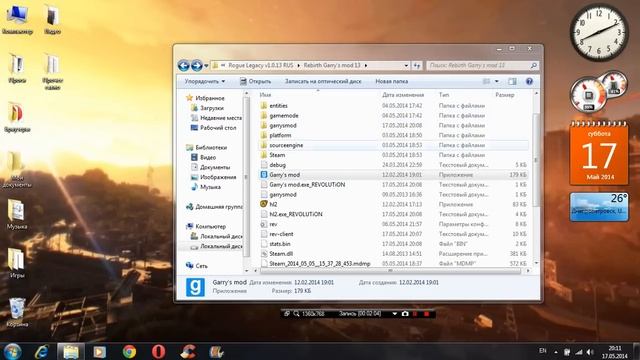Screen dimensions: 640x360
Task: Click the Forward navigation arrow in Explorer
Action: [197, 65]
